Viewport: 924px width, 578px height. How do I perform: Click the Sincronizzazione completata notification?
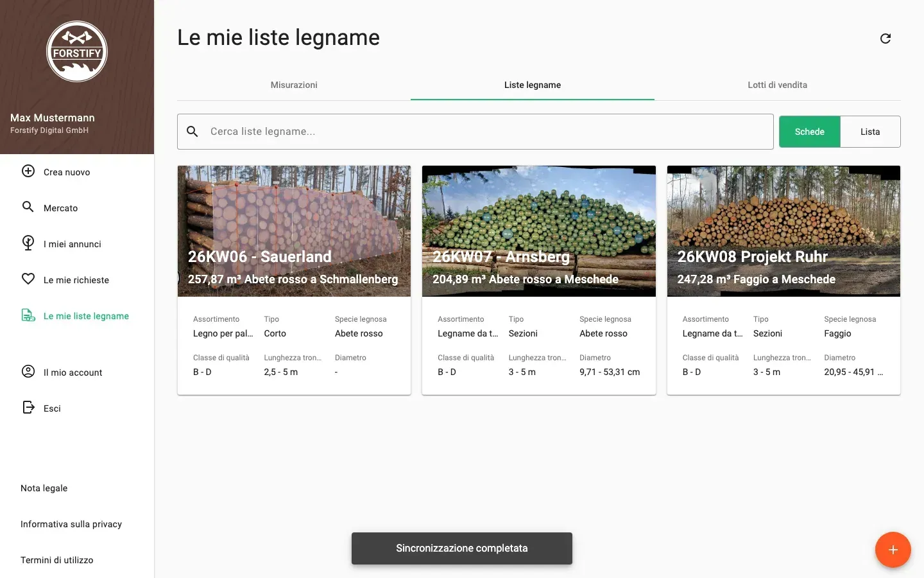pos(462,548)
